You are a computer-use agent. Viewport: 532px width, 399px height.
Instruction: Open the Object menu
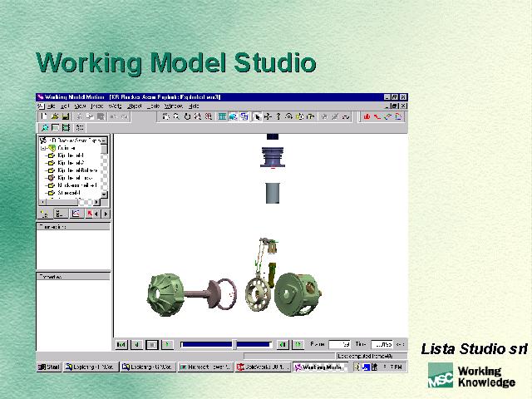pos(135,106)
